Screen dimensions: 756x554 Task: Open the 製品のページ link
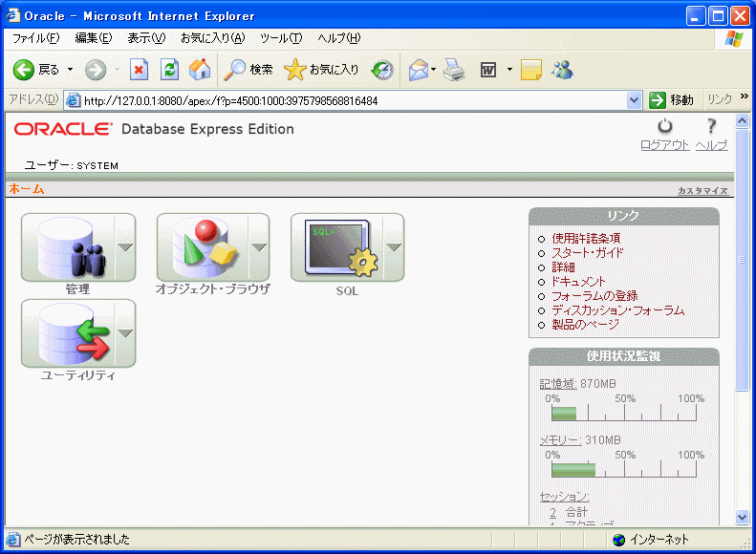pyautogui.click(x=585, y=324)
